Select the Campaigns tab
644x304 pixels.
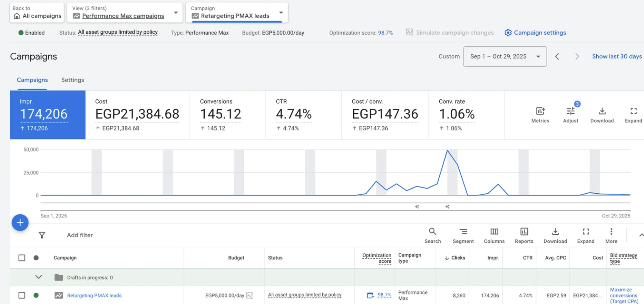pyautogui.click(x=32, y=80)
